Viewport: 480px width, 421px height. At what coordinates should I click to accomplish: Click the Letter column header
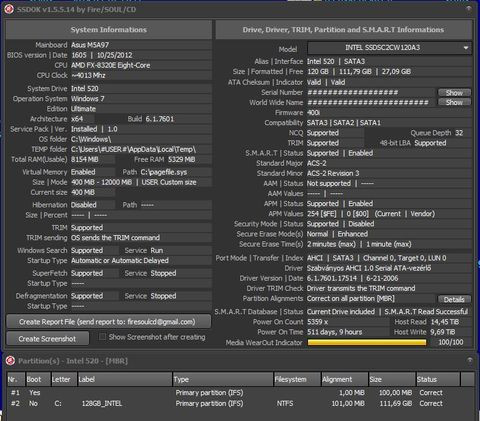pos(64,379)
